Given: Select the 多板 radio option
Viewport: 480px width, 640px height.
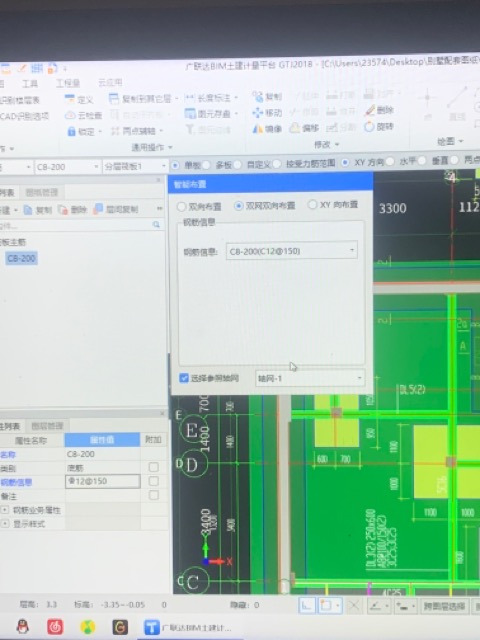Looking at the screenshot, I should point(207,165).
